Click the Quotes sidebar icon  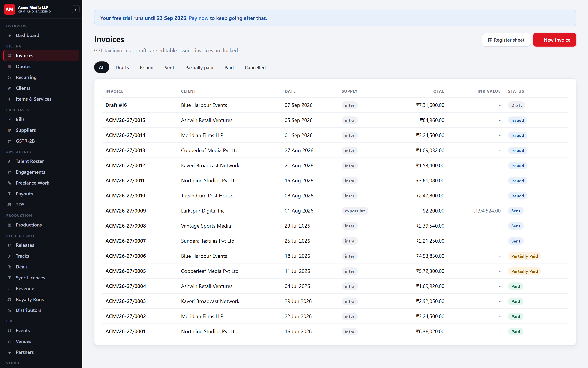[9, 67]
